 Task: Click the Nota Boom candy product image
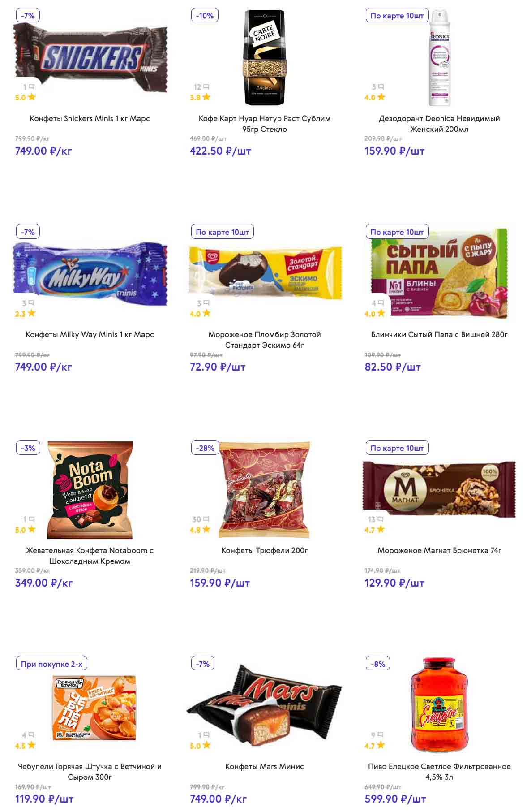click(x=90, y=489)
